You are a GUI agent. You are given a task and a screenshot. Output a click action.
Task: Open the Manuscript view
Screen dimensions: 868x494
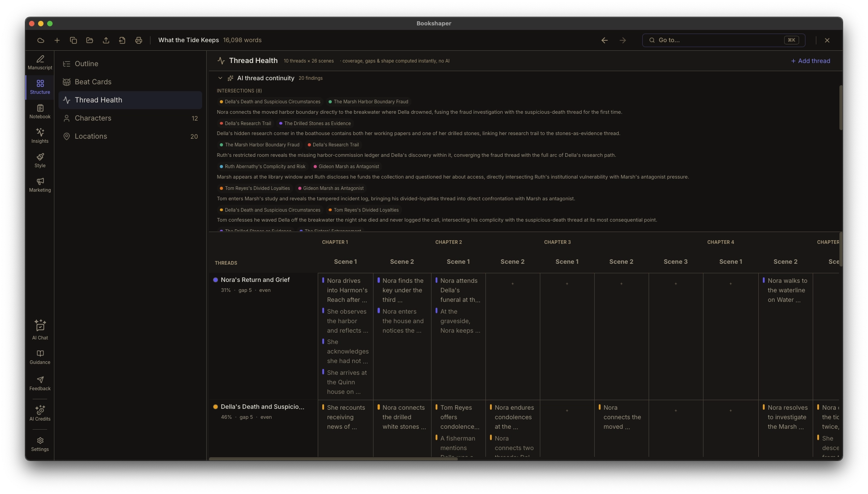(x=40, y=63)
